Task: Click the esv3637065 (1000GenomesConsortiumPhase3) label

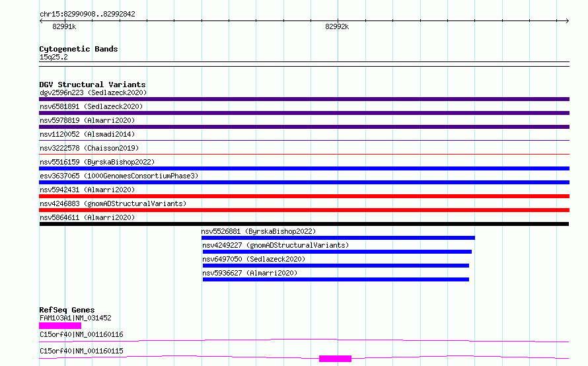Action: coord(119,176)
